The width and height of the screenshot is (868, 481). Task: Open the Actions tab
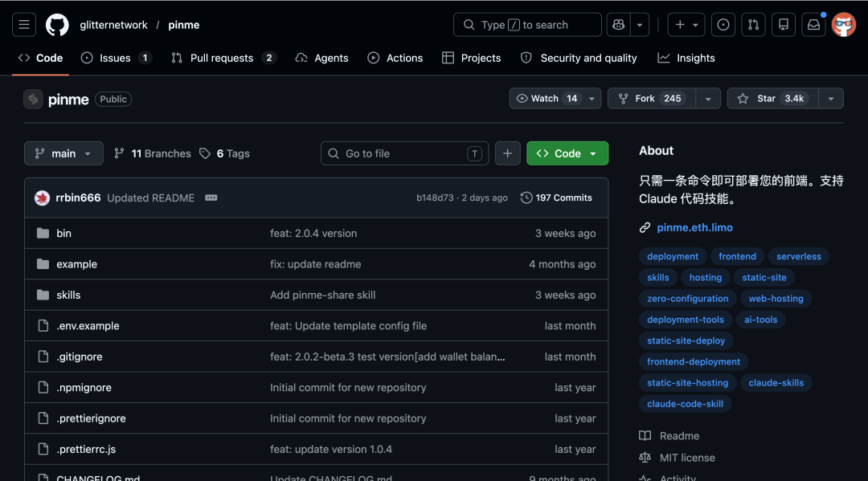pyautogui.click(x=395, y=58)
